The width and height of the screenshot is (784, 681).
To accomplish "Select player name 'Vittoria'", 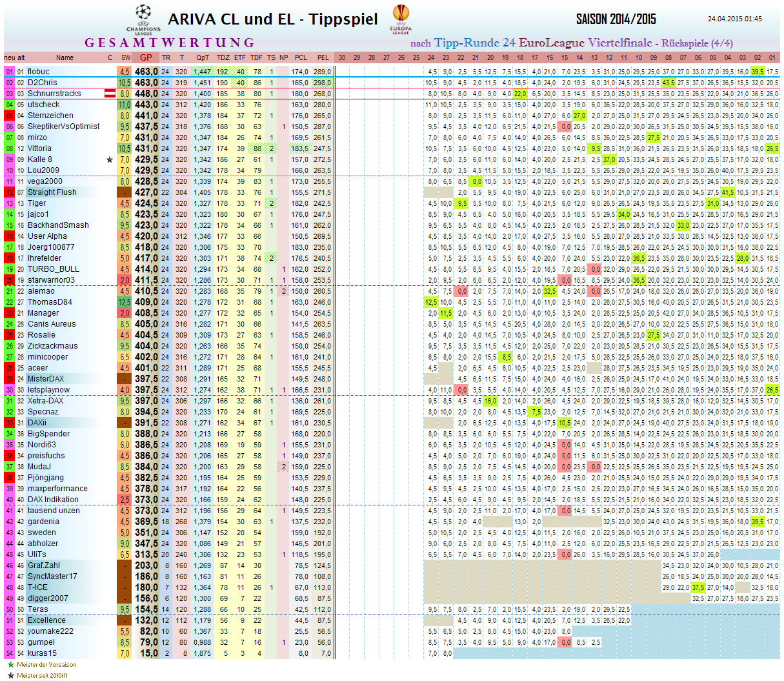I will (x=39, y=148).
